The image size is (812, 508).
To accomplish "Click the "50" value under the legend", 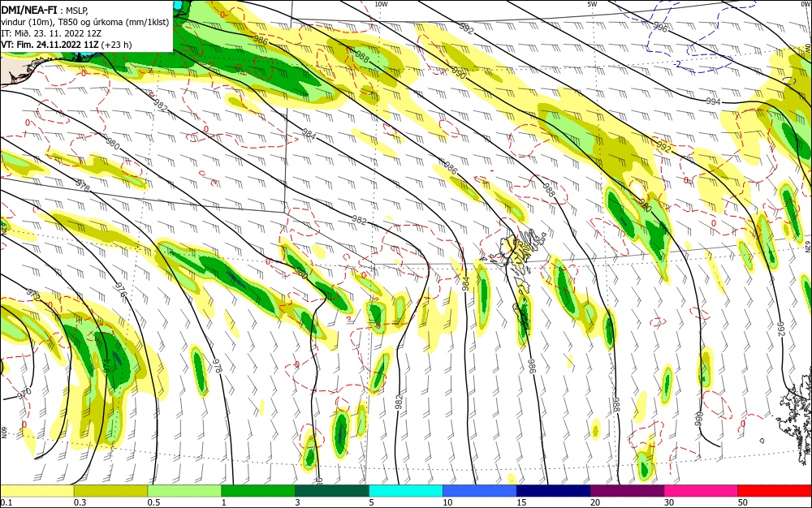I will click(x=743, y=502).
